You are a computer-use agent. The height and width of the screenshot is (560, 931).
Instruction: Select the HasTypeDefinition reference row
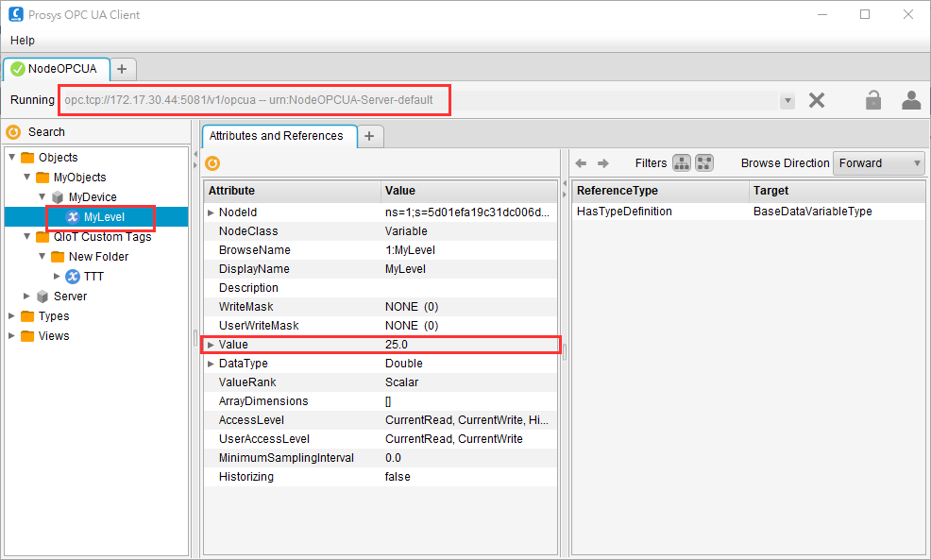(749, 212)
